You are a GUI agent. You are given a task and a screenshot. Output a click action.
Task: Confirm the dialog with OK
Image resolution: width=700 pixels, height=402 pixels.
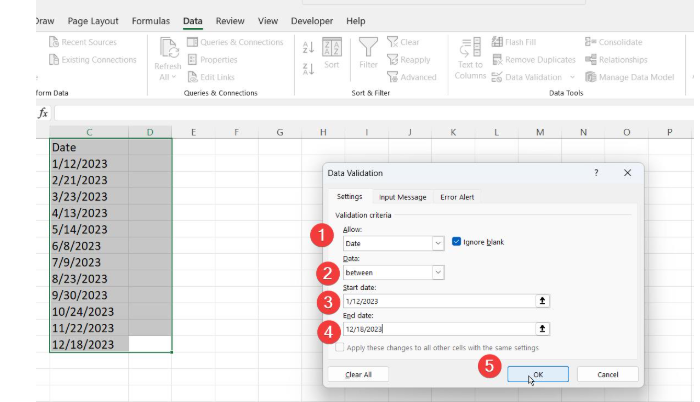tap(538, 374)
